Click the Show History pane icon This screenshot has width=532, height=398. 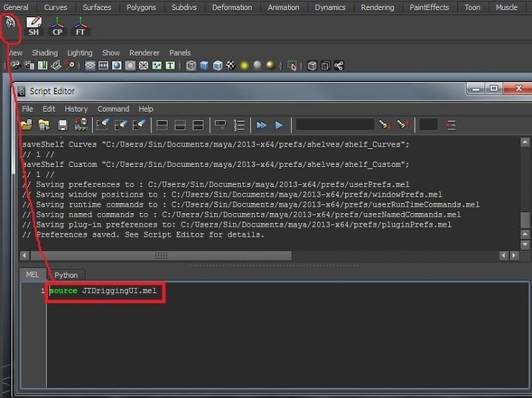click(162, 125)
